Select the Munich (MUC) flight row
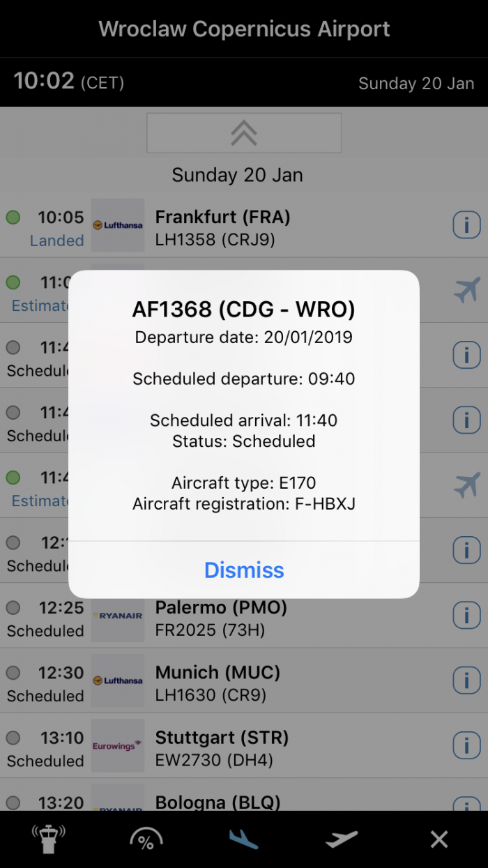Screen dimensions: 488x868 (279, 681)
